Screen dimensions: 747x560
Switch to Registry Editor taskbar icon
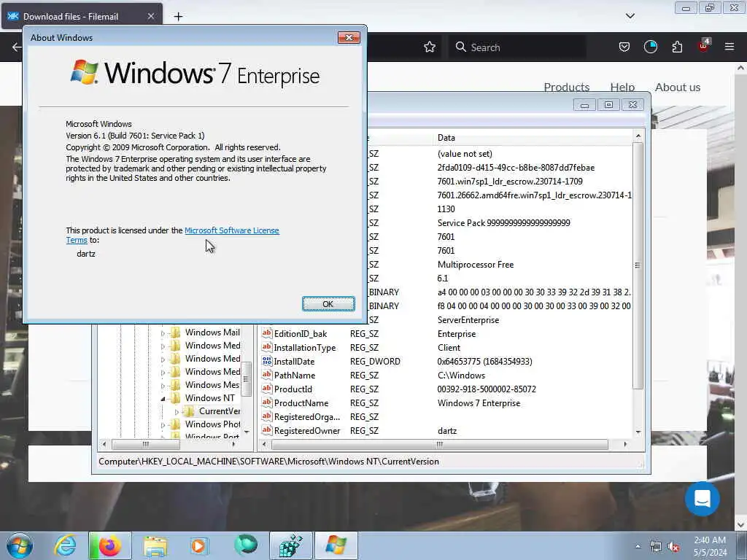[290, 545]
